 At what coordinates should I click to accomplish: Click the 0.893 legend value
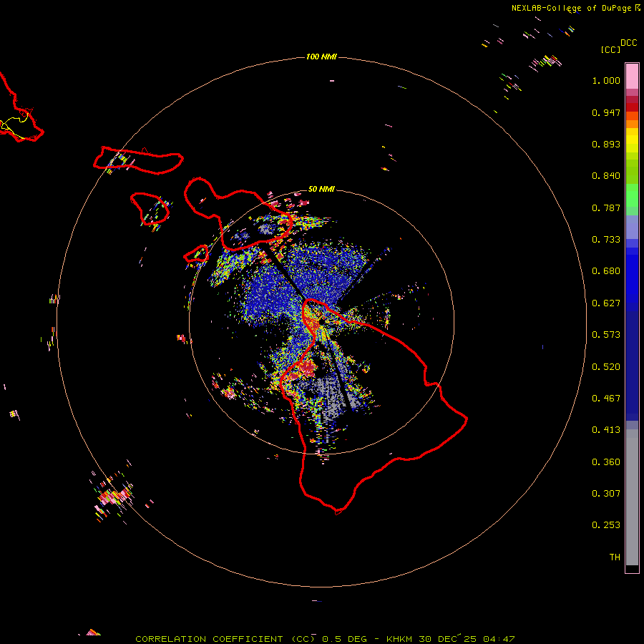[606, 144]
